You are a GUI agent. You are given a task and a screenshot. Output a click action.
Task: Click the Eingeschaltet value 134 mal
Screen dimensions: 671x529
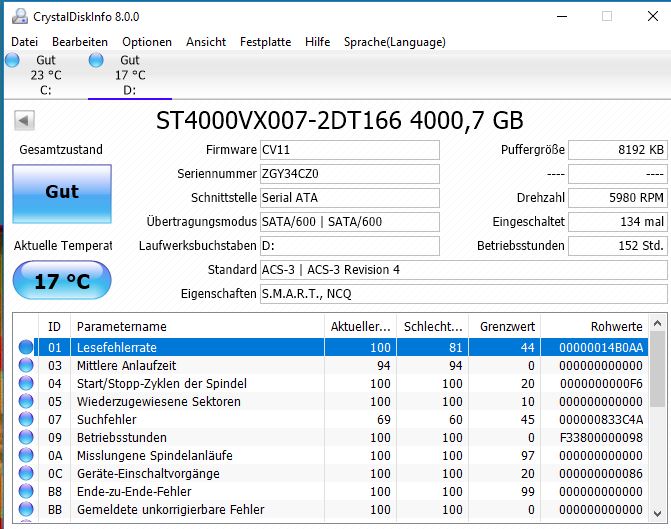click(x=618, y=222)
